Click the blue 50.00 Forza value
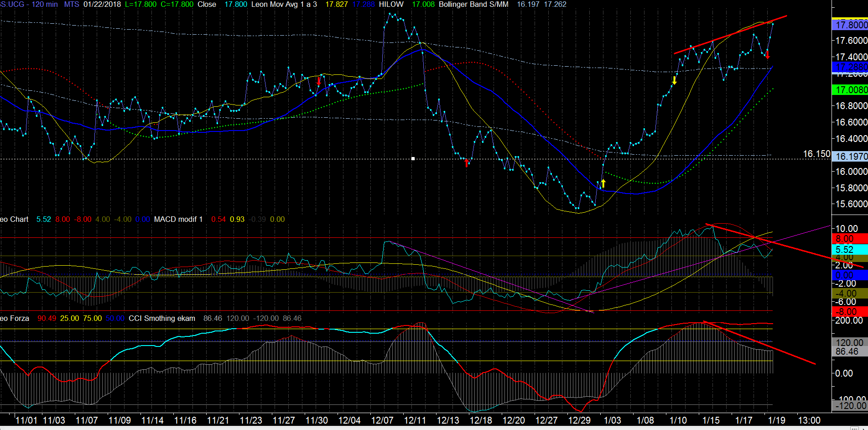The width and height of the screenshot is (868, 430). click(115, 318)
